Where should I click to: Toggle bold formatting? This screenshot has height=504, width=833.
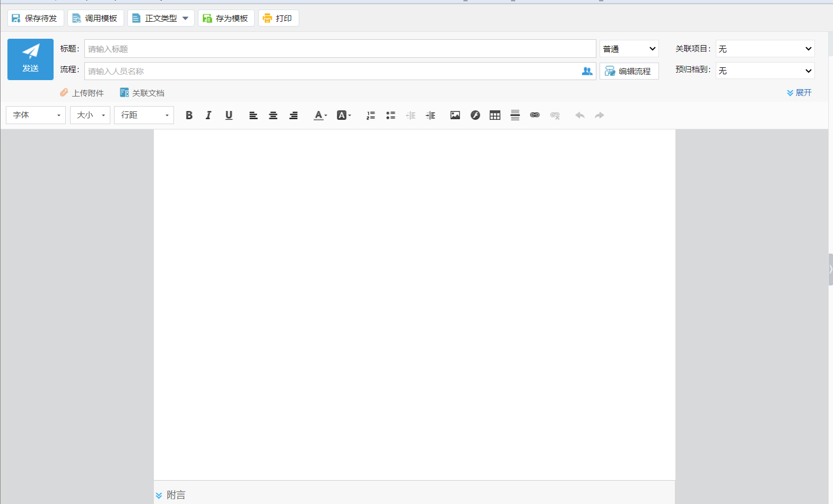pyautogui.click(x=189, y=115)
